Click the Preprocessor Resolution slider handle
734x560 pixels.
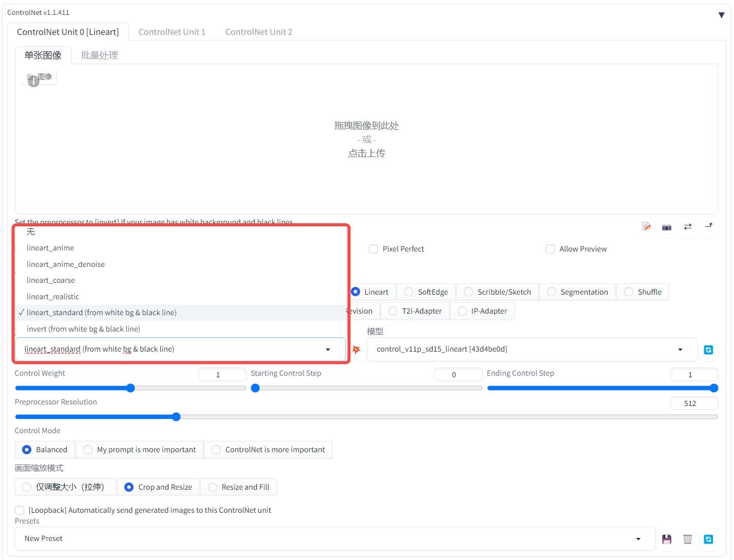pyautogui.click(x=176, y=417)
